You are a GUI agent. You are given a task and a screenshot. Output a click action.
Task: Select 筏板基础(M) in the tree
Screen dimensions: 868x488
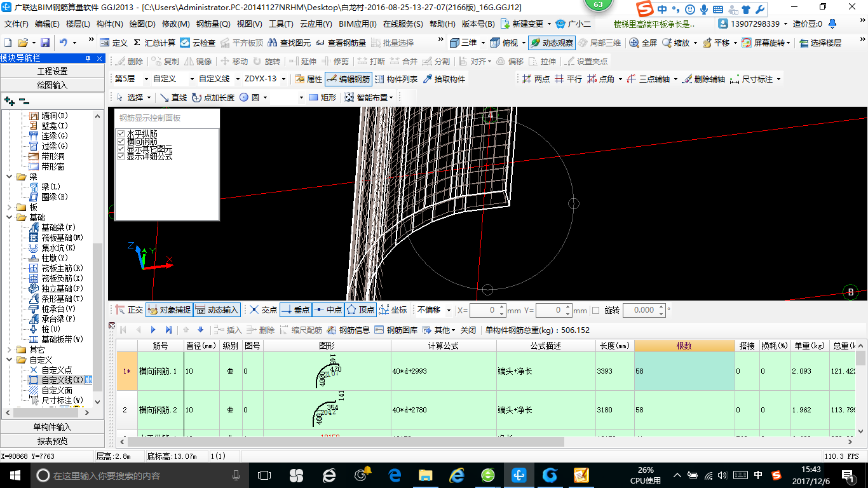[62, 238]
